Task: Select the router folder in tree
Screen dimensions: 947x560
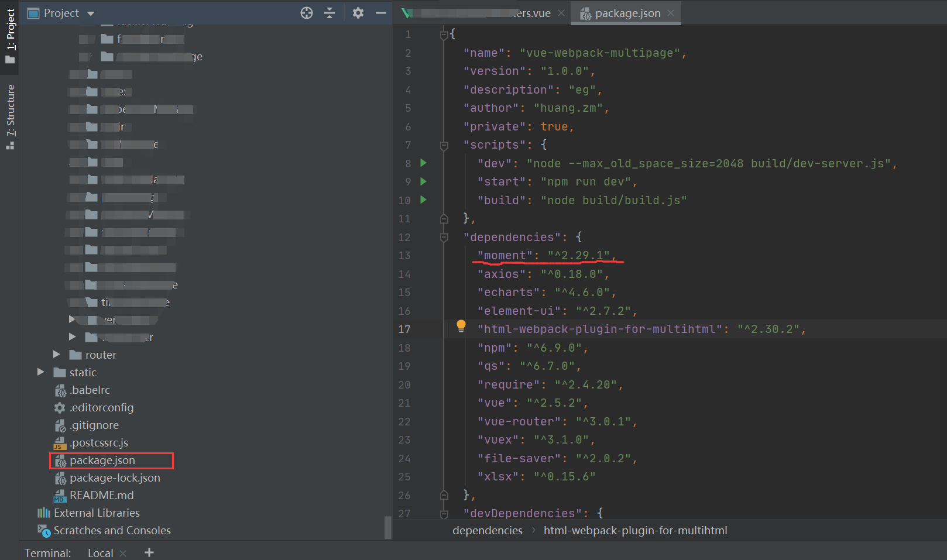Action: 101,355
